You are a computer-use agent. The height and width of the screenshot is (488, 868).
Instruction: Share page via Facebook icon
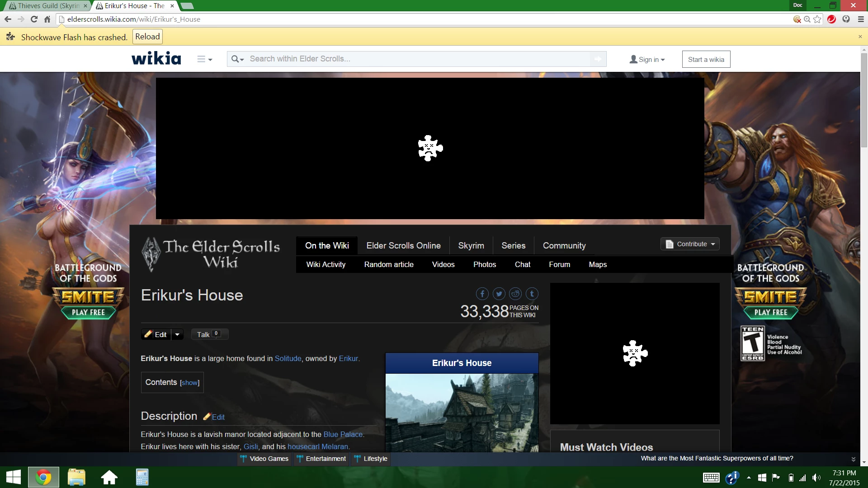(482, 294)
